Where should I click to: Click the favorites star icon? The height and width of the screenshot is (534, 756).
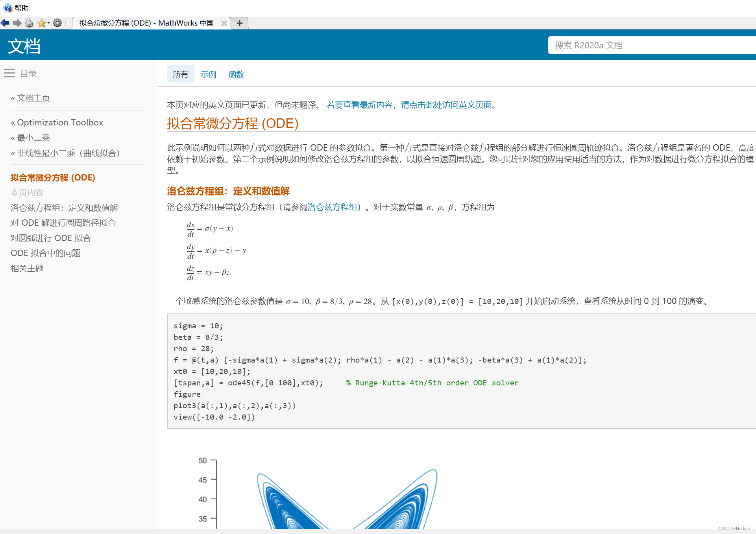(x=41, y=23)
